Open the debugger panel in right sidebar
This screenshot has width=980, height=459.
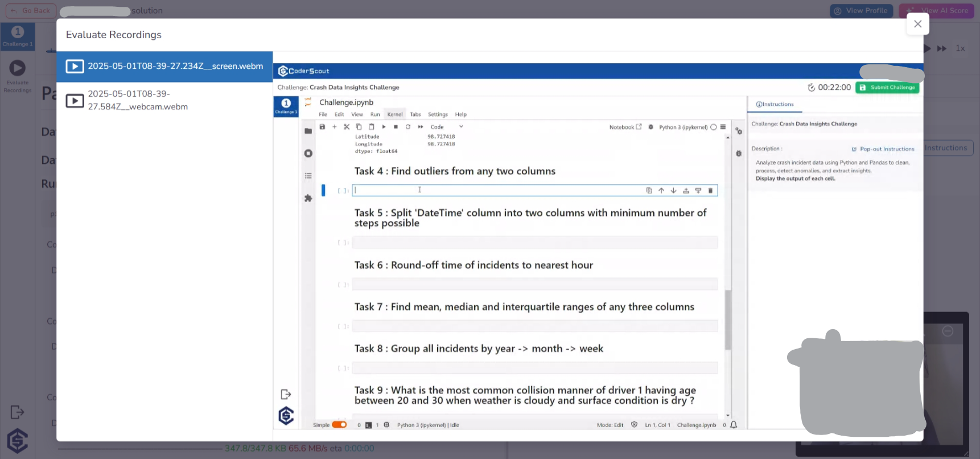point(739,153)
